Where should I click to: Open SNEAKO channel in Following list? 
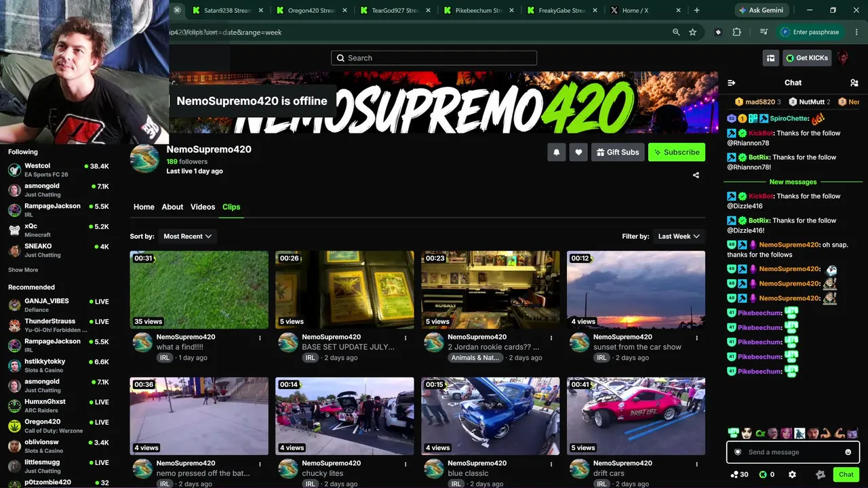pyautogui.click(x=58, y=250)
